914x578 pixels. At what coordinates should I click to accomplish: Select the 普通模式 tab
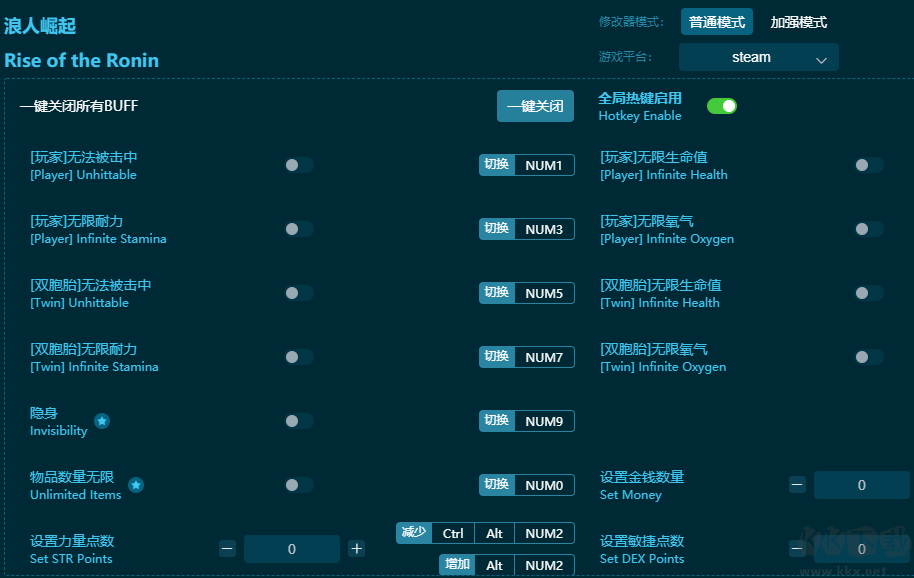tap(716, 21)
